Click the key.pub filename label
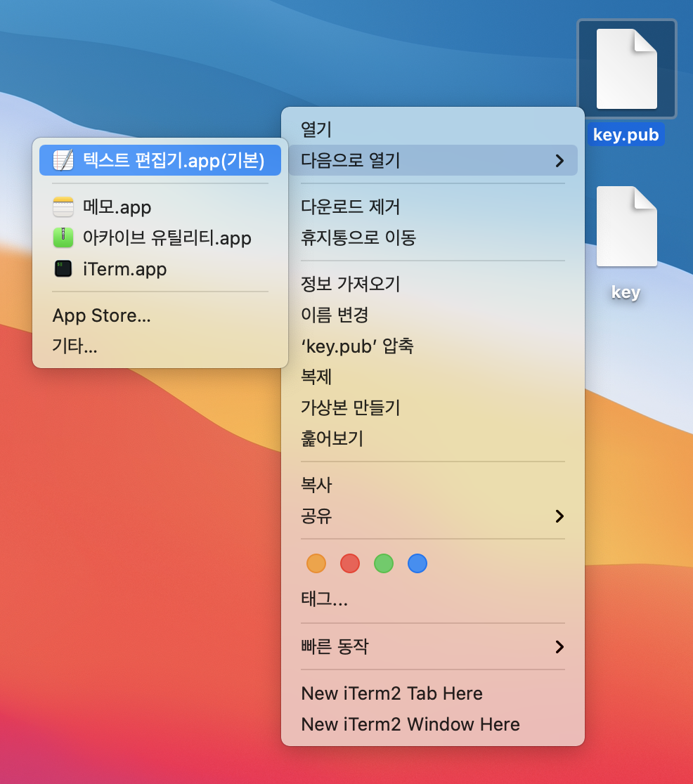Viewport: 693px width, 784px height. [x=626, y=134]
